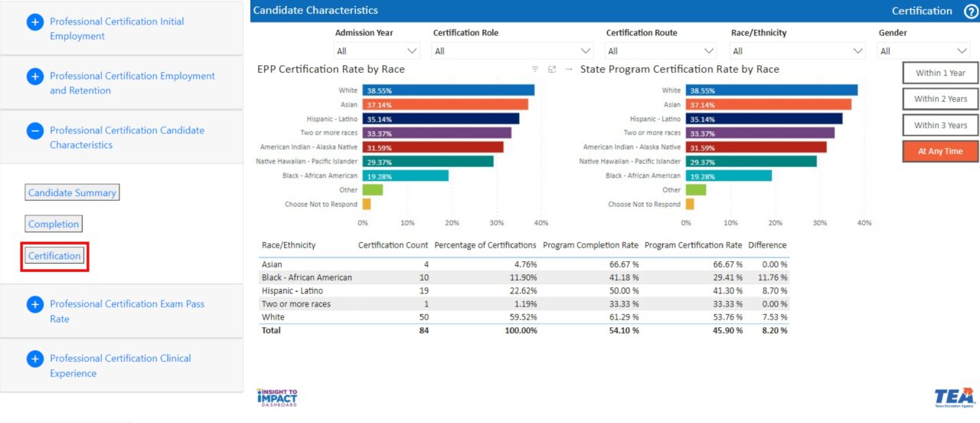This screenshot has width=980, height=423.
Task: Select Within 3 Years timeframe
Action: tap(940, 125)
